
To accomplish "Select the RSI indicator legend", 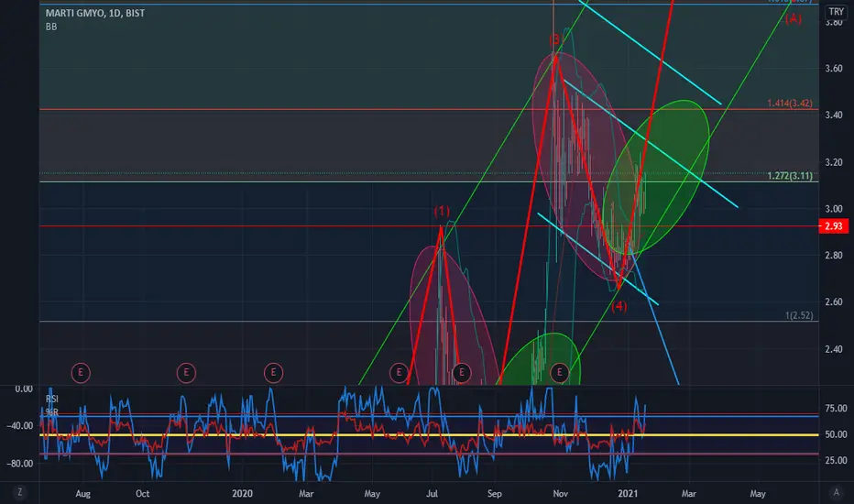I will tap(51, 399).
